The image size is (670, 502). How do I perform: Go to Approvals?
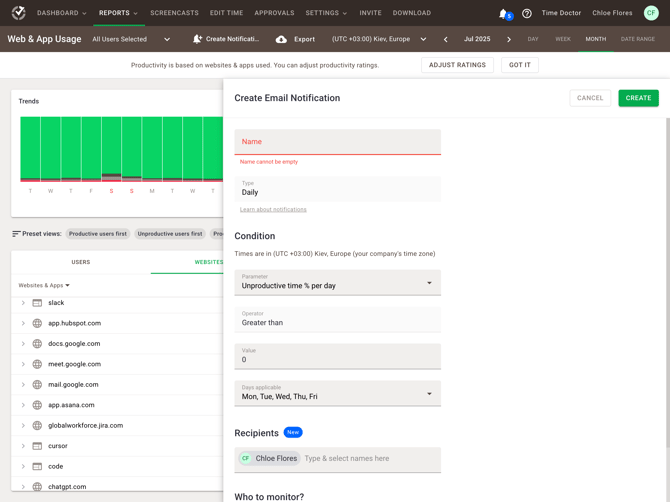(x=274, y=13)
